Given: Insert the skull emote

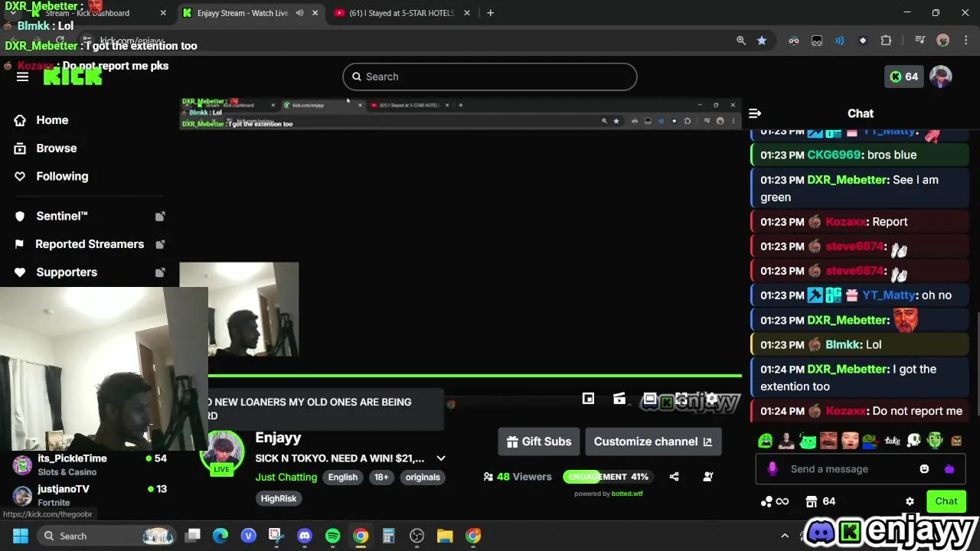Looking at the screenshot, I should click(x=913, y=441).
